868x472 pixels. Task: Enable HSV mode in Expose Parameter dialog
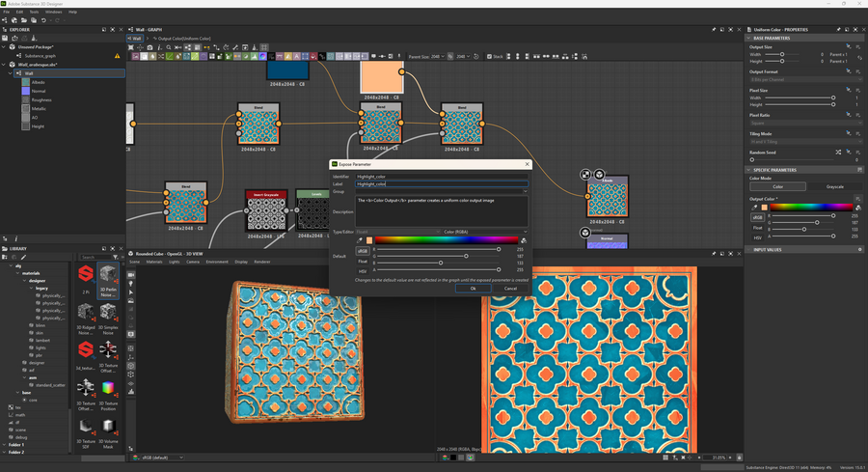(x=363, y=271)
